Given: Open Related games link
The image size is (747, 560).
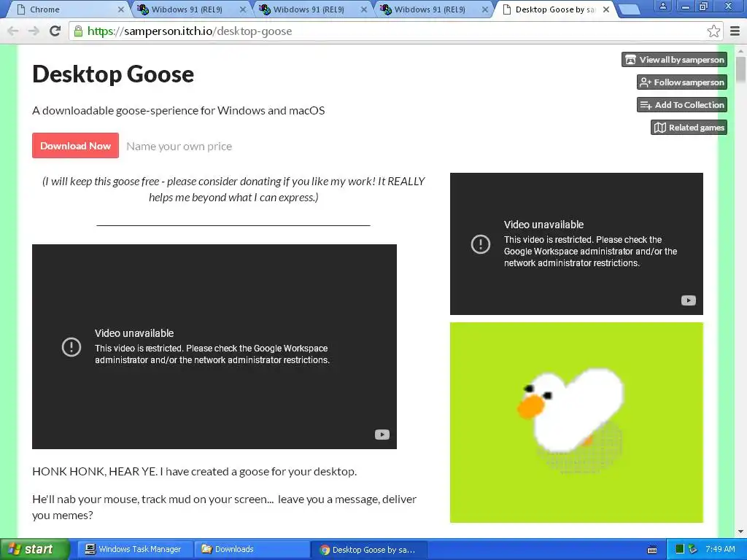Looking at the screenshot, I should pyautogui.click(x=689, y=128).
